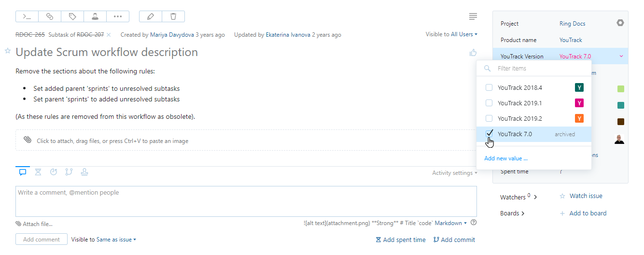Click the assignee avatar in side panel
The width and height of the screenshot is (644, 255).
coord(619,139)
